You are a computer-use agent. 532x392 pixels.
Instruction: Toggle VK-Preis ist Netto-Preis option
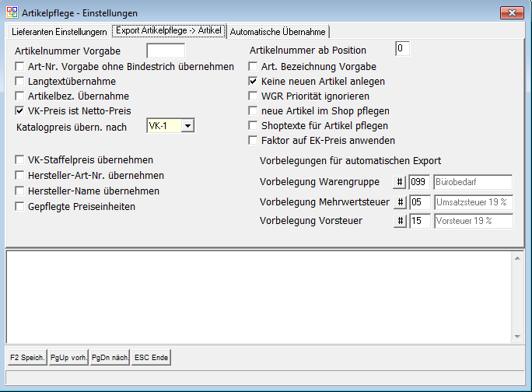click(19, 111)
